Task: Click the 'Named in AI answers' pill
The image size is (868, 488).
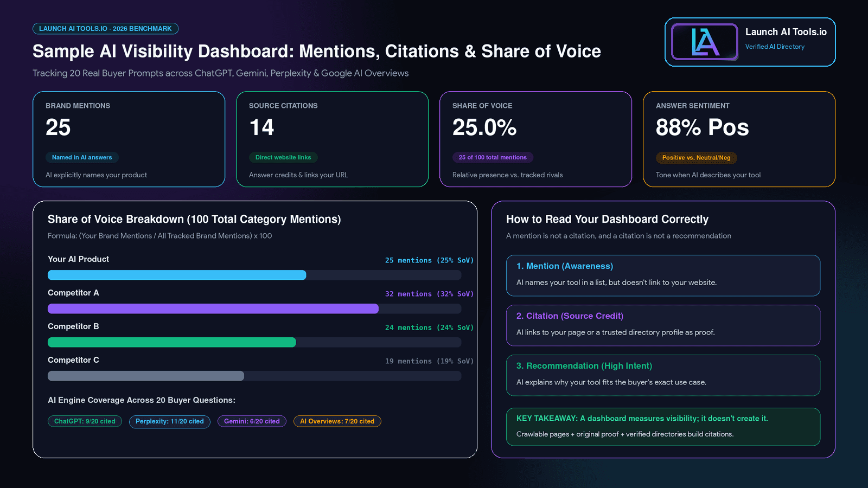Action: point(82,157)
